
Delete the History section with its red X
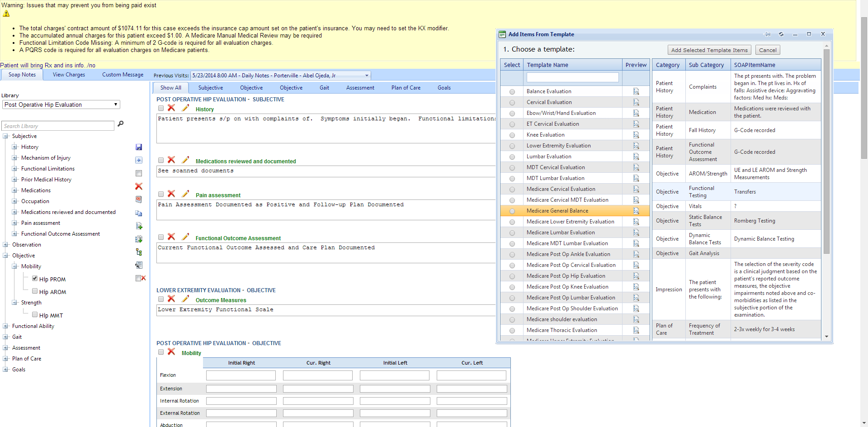coord(171,108)
